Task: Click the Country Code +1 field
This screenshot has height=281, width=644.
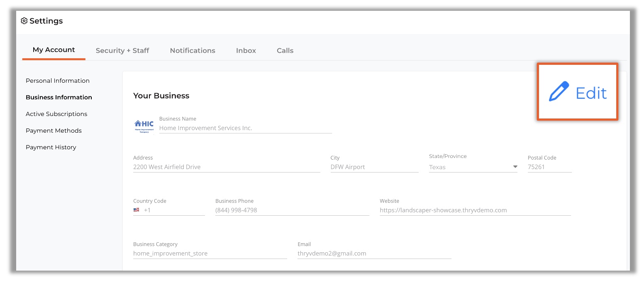Action: coord(169,210)
